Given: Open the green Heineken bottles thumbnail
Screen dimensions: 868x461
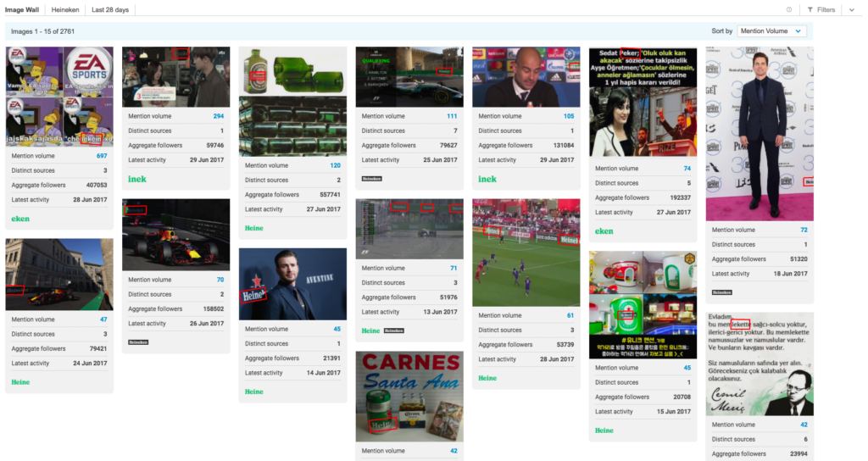Looking at the screenshot, I should point(292,102).
